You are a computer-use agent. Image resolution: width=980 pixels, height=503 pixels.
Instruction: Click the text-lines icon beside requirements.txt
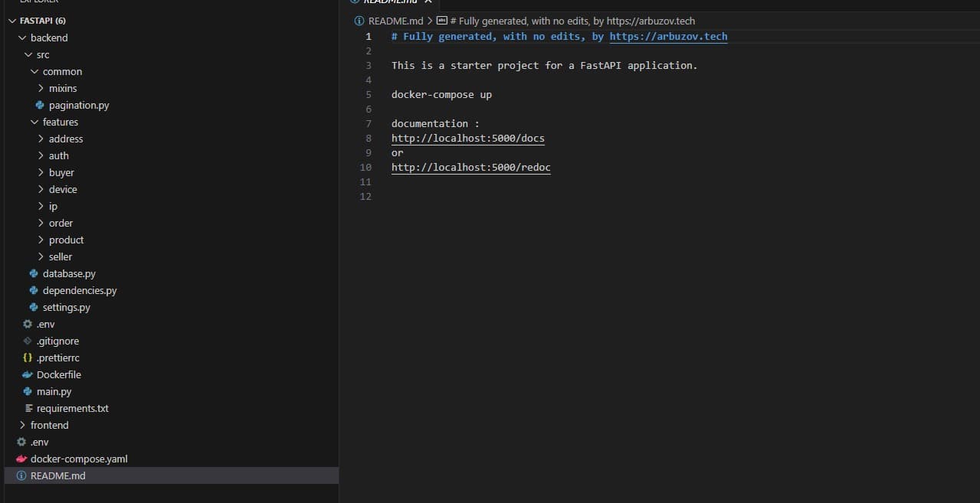click(x=28, y=408)
